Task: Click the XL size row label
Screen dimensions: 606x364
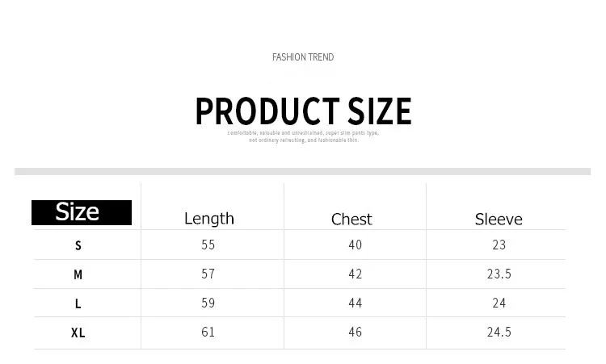Action: 78,333
